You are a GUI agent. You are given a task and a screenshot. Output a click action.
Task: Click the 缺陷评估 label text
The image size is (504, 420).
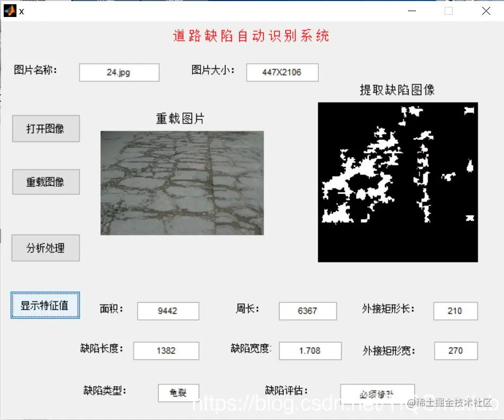pyautogui.click(x=284, y=390)
